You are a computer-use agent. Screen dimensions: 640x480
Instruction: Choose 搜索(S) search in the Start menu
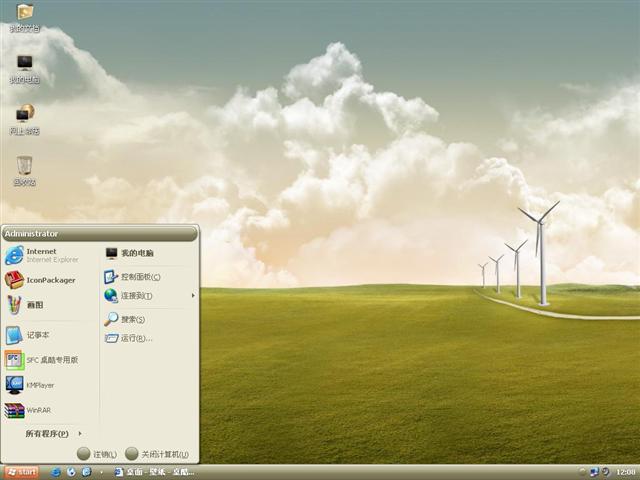(130, 319)
